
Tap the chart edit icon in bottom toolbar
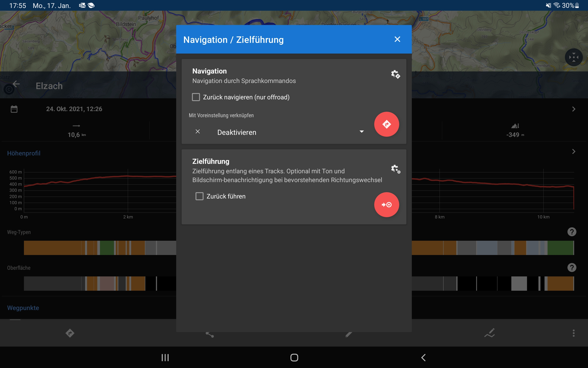(490, 333)
